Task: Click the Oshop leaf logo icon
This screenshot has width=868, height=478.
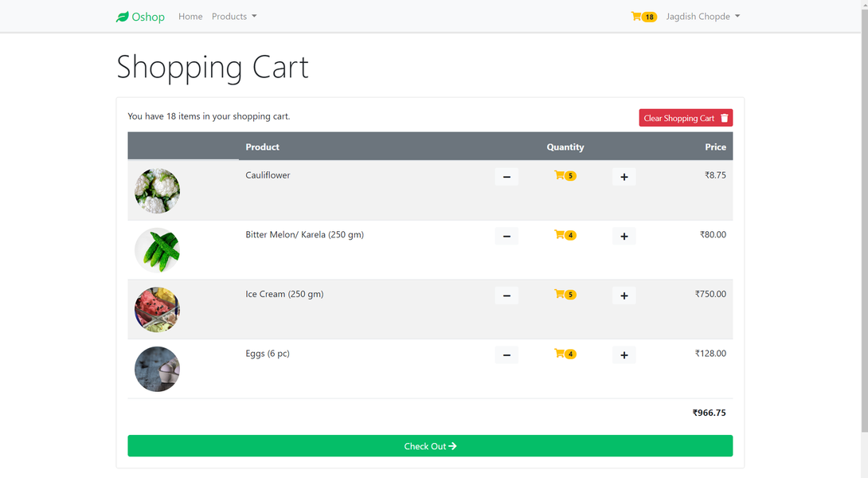Action: click(122, 17)
